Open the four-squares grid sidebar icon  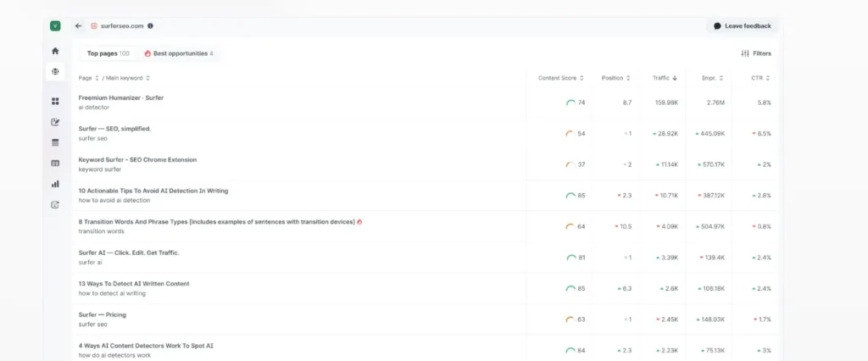55,102
